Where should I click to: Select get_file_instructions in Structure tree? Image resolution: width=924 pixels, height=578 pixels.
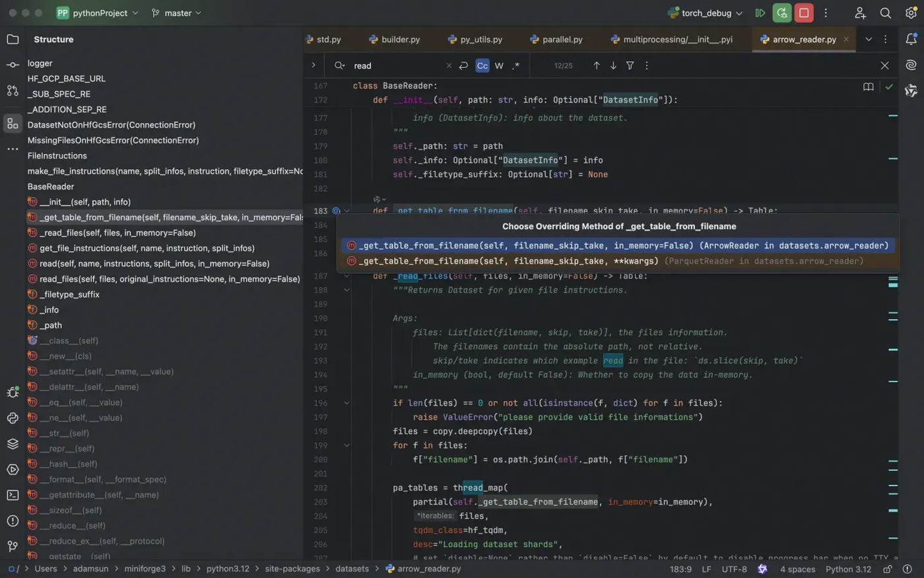click(147, 248)
